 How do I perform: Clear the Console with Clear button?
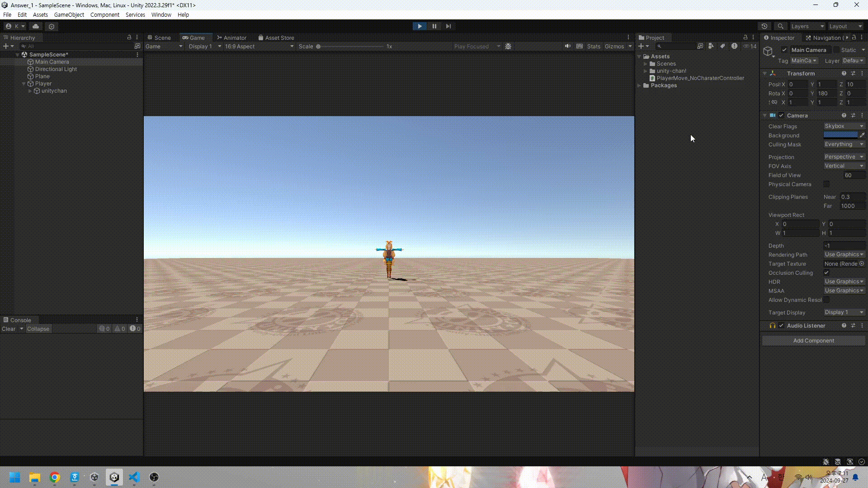click(x=9, y=329)
